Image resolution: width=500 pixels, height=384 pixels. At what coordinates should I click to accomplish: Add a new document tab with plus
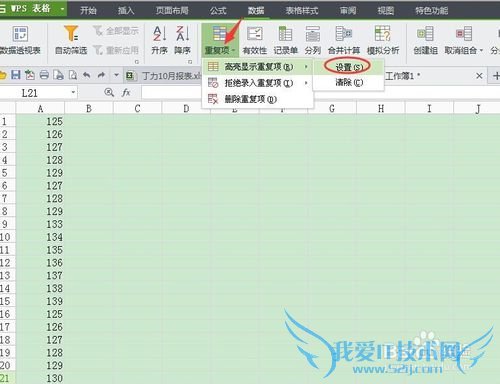point(496,76)
